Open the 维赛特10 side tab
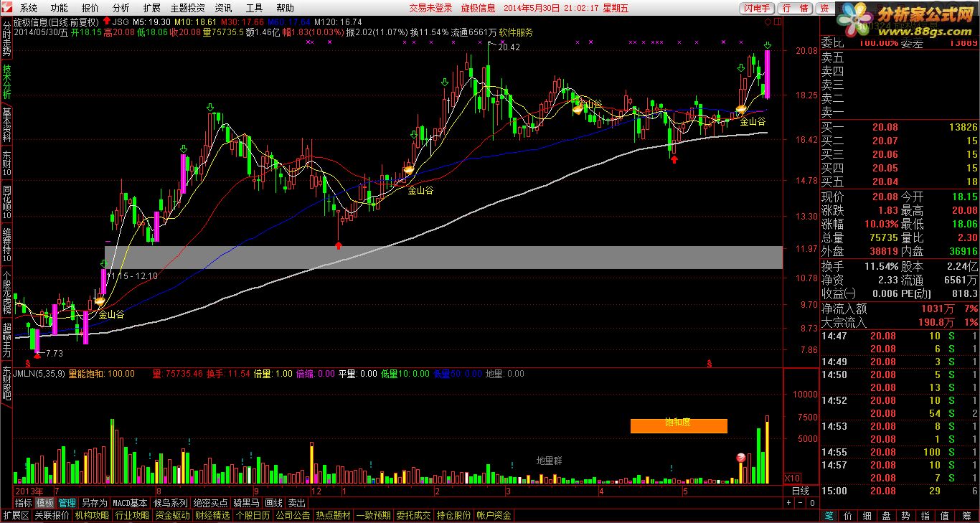The height and width of the screenshot is (523, 980). (6, 245)
